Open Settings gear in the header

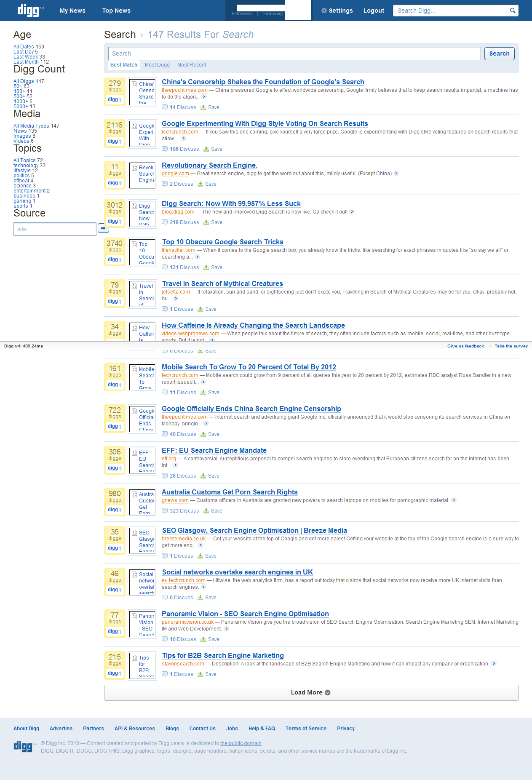click(x=337, y=11)
